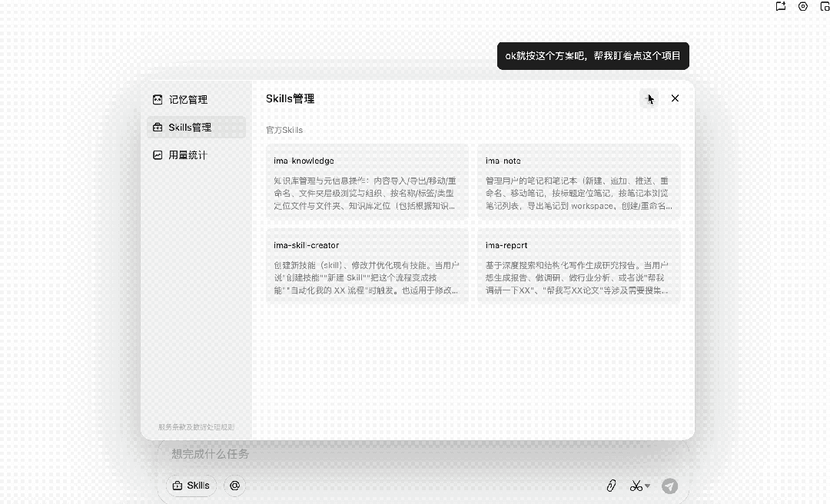Image resolution: width=830 pixels, height=504 pixels.
Task: Click the paperclip attachment icon
Action: [611, 486]
